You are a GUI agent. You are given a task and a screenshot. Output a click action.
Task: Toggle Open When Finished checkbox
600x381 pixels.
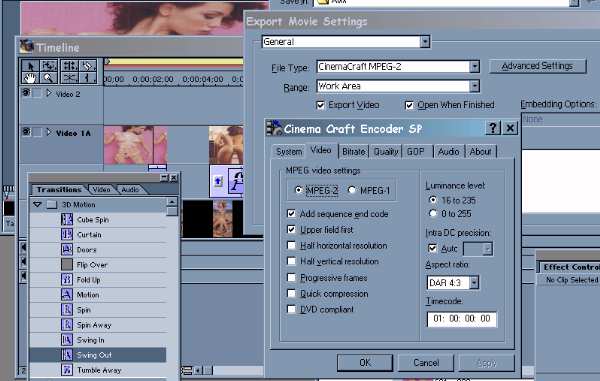(x=409, y=105)
